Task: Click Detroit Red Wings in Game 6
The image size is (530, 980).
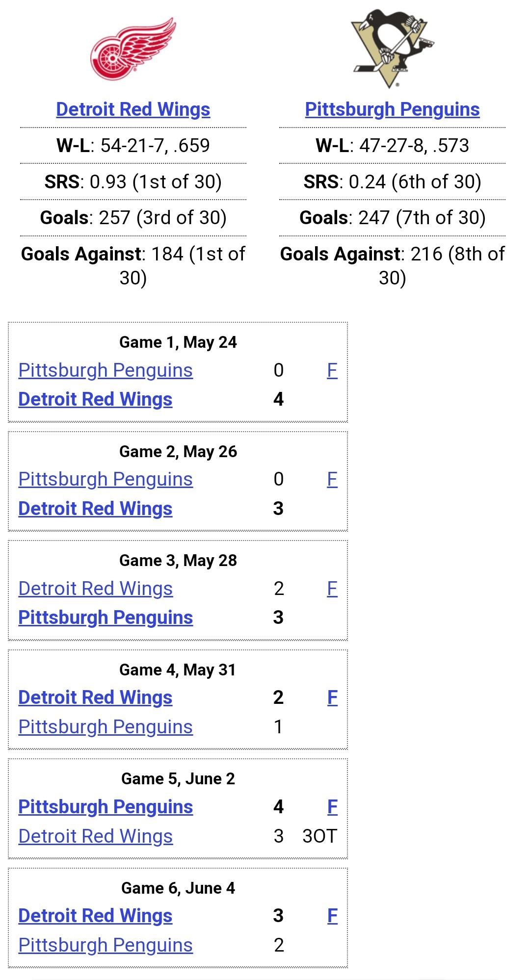Action: 95,916
